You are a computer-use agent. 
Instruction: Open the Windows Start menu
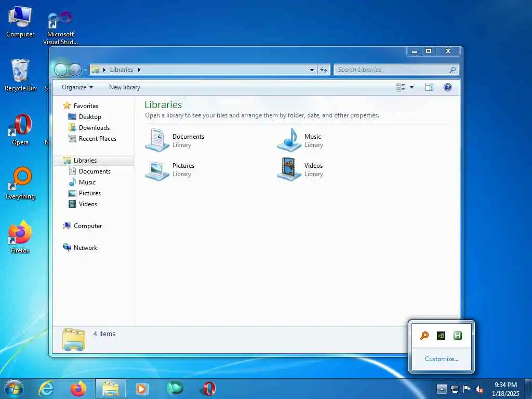click(x=14, y=389)
